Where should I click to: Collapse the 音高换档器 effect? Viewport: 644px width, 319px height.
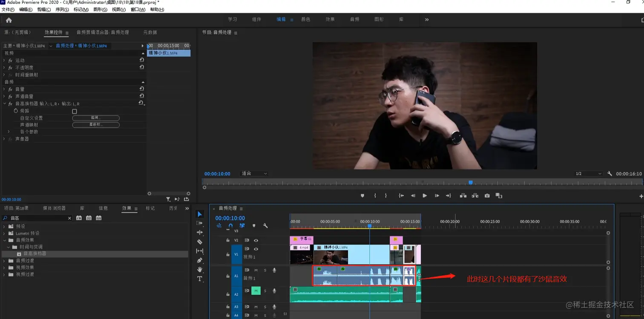(x=4, y=103)
